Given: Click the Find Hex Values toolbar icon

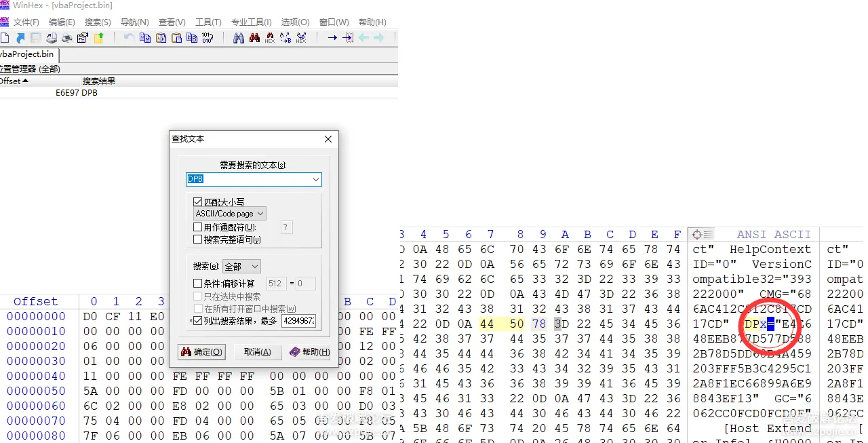Looking at the screenshot, I should 270,38.
